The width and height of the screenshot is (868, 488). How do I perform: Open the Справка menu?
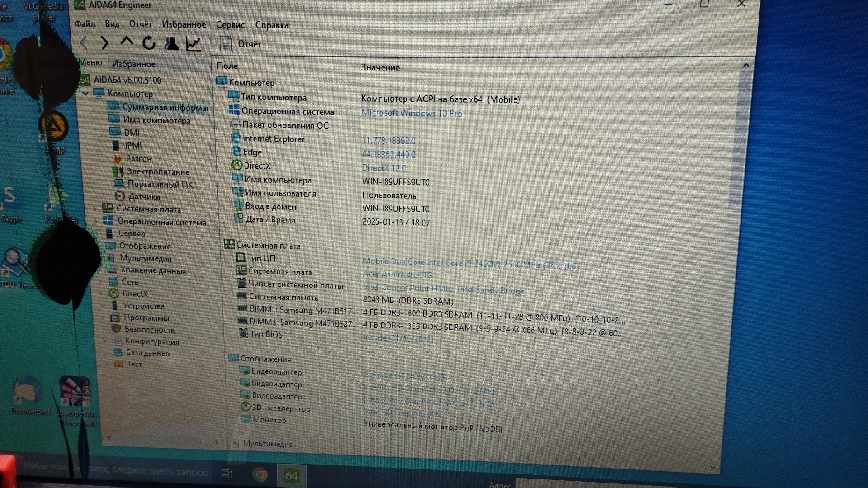[x=272, y=25]
